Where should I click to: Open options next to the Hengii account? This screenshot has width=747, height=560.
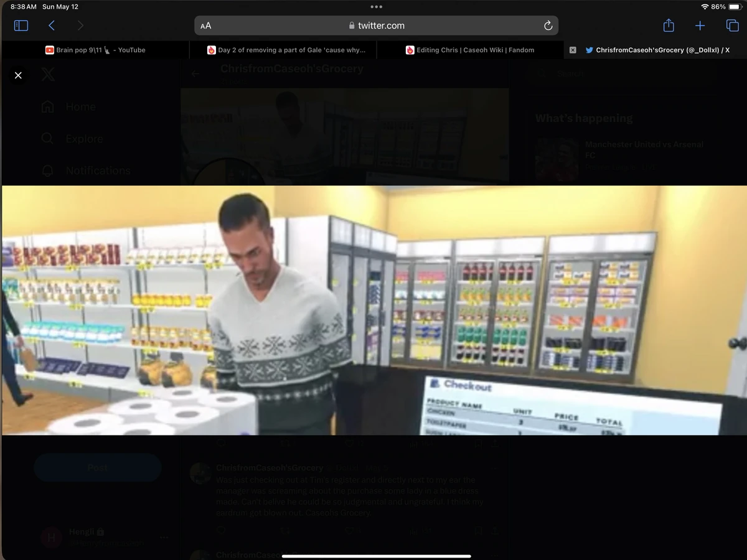(x=164, y=537)
